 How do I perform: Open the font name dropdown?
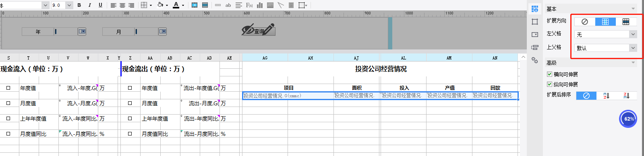45,5
